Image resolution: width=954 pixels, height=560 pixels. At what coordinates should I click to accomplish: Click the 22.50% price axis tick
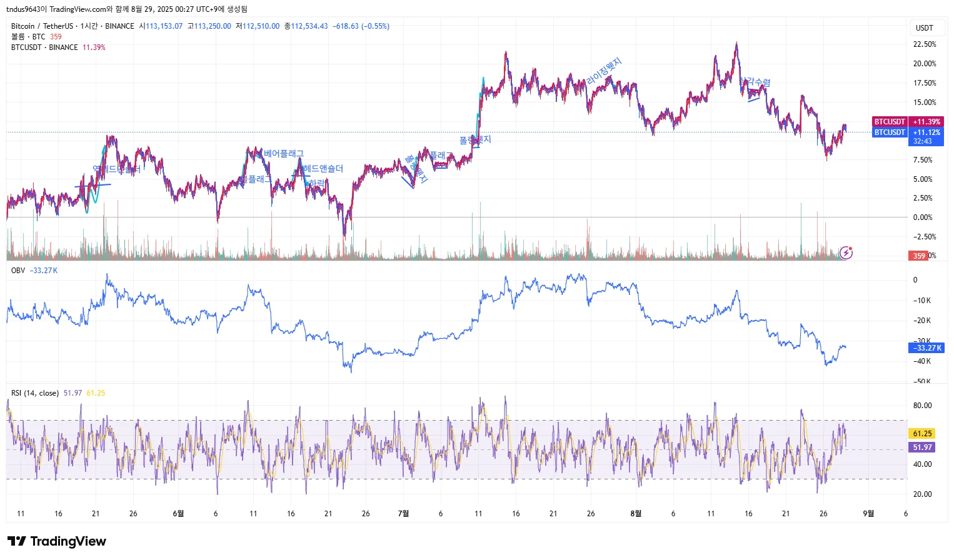point(925,44)
